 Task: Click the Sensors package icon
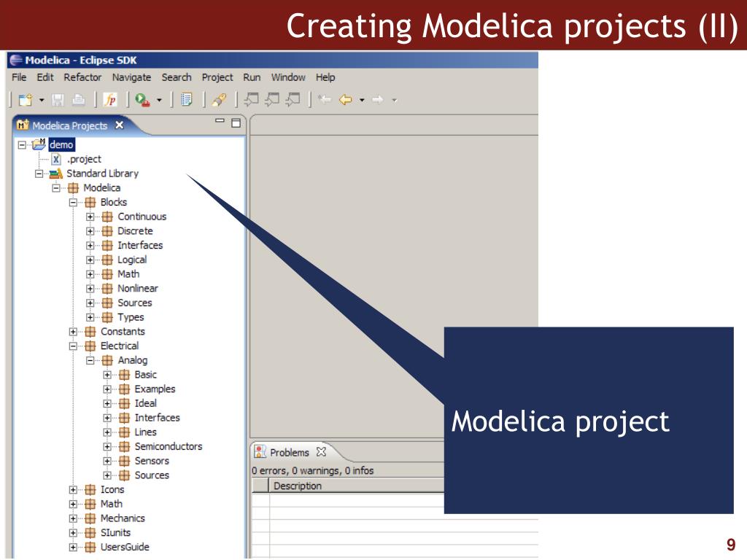(124, 461)
